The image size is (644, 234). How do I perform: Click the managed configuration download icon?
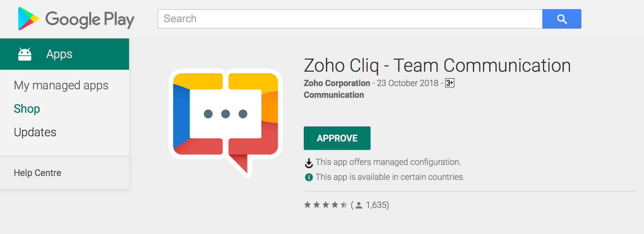click(x=308, y=163)
